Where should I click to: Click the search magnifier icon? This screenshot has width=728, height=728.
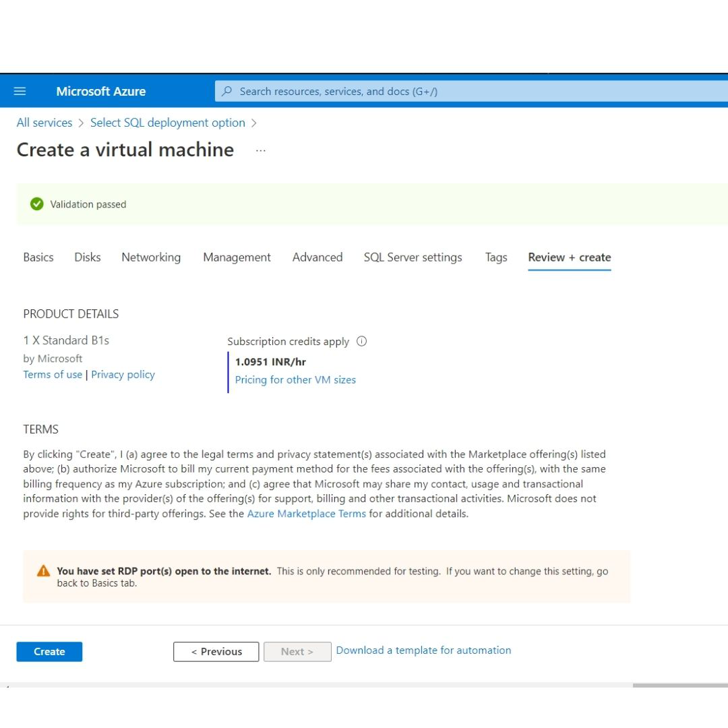(226, 91)
